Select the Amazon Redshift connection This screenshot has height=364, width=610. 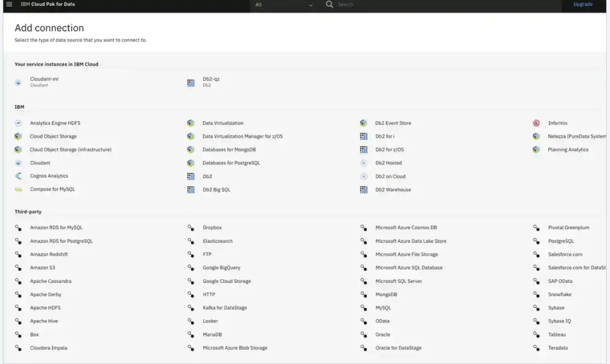coord(49,255)
